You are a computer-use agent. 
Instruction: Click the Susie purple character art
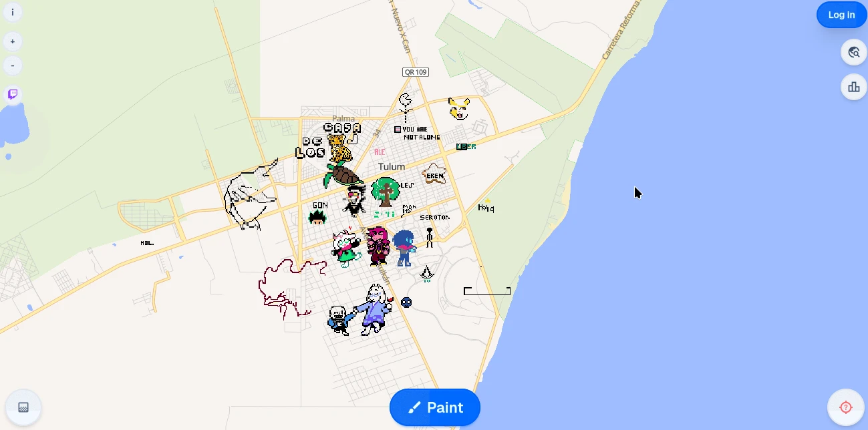click(x=378, y=246)
